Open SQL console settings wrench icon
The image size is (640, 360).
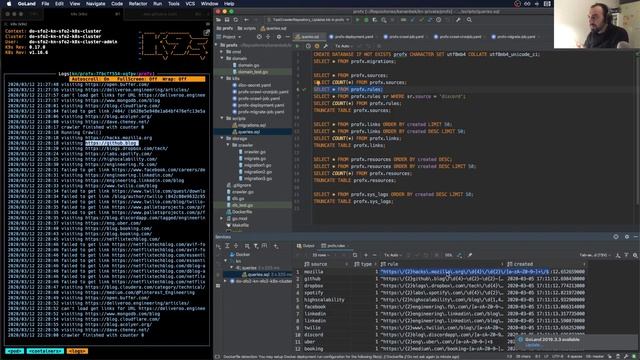pos(325,46)
